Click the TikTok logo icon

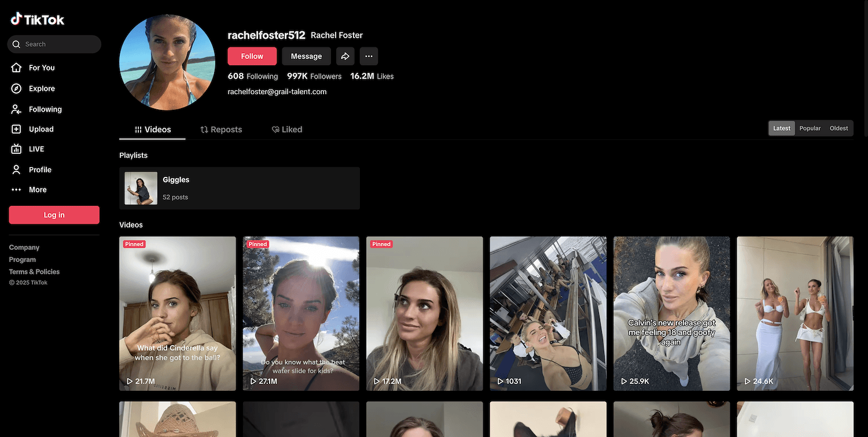point(16,19)
